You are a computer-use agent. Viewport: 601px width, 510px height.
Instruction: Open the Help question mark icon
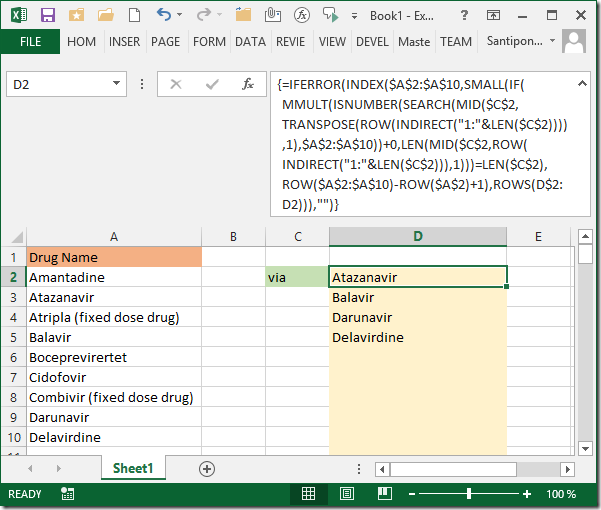(x=464, y=15)
